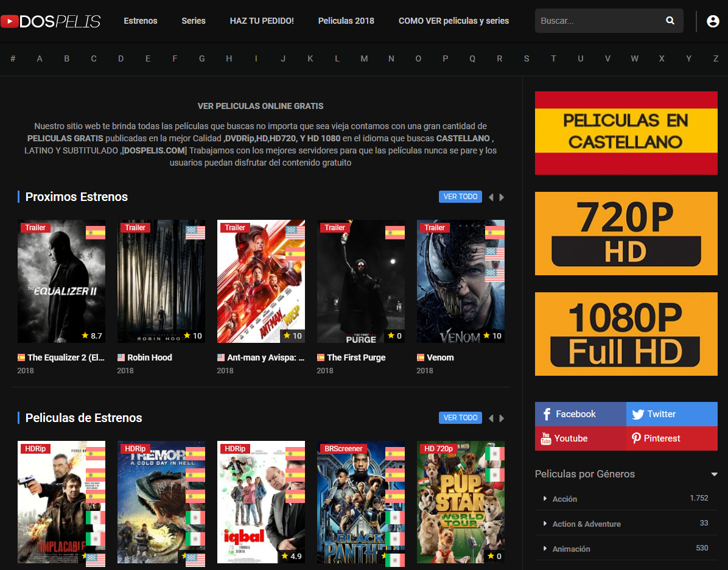The width and height of the screenshot is (728, 570).
Task: Filter movies by letter R
Action: pyautogui.click(x=500, y=58)
